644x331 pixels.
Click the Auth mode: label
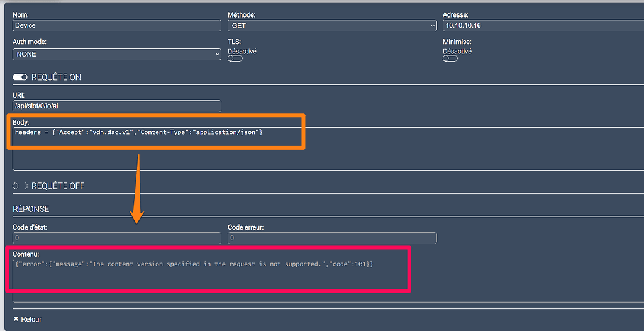click(x=30, y=42)
